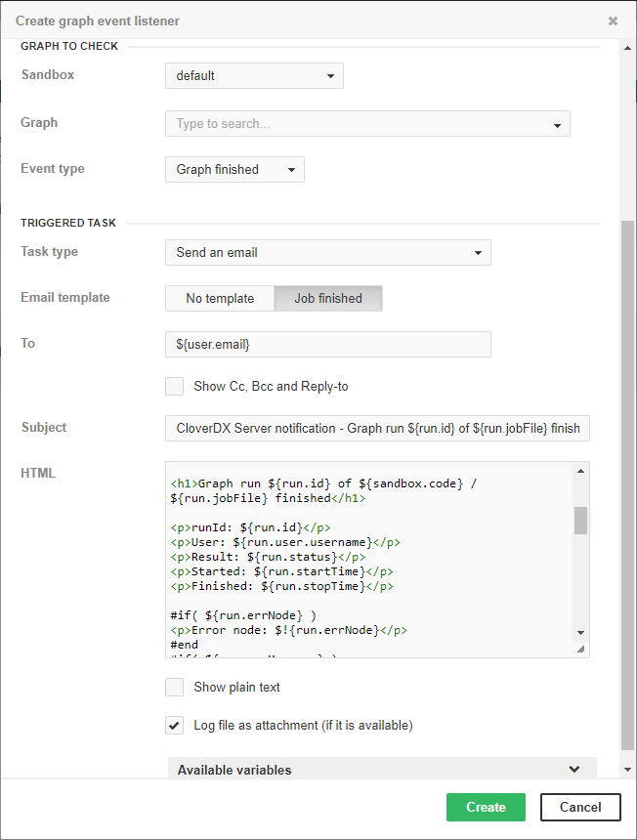Click the To email address field
Screen dimensions: 637x840
tap(327, 345)
